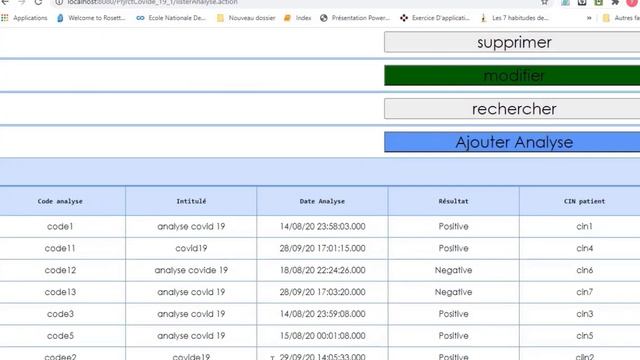Click the Negative result for code13
This screenshot has width=640, height=360.
[x=453, y=292]
